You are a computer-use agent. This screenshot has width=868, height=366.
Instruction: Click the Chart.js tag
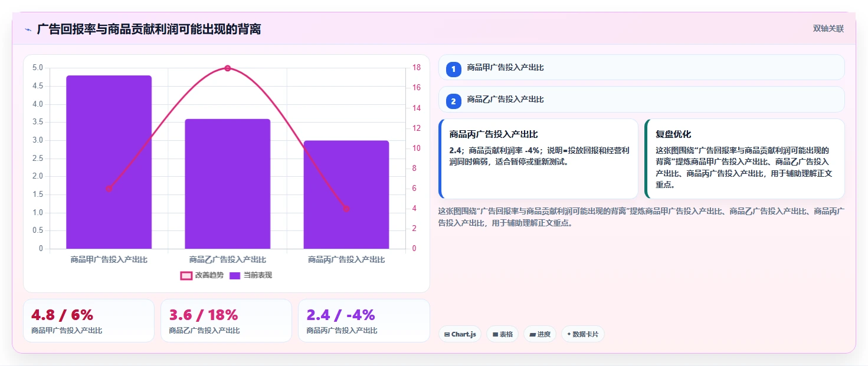pyautogui.click(x=460, y=334)
